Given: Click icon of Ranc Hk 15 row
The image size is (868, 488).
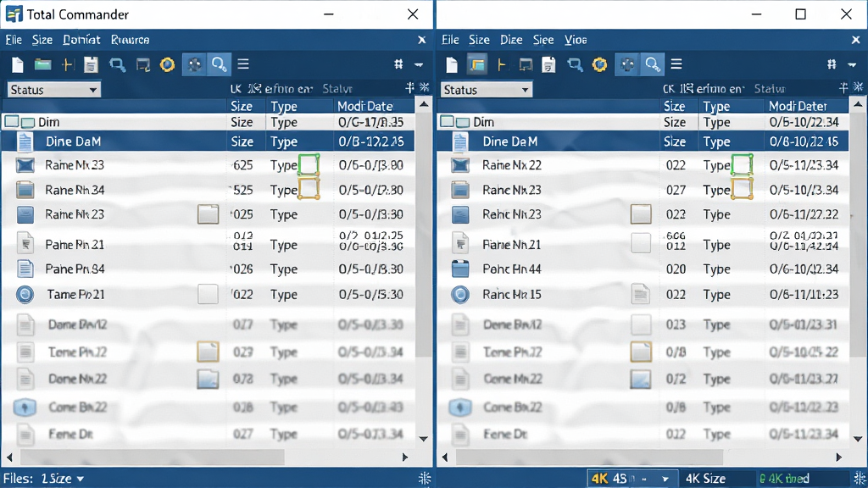Looking at the screenshot, I should 460,294.
